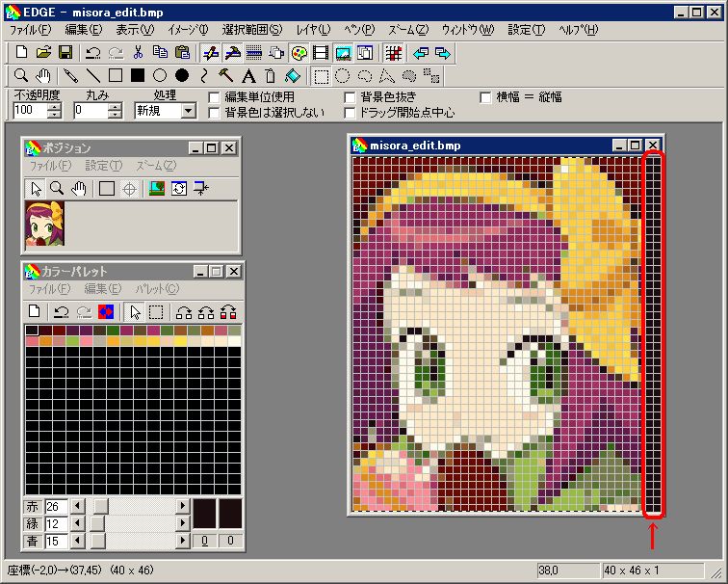Select the rectangular selection tool

click(322, 75)
